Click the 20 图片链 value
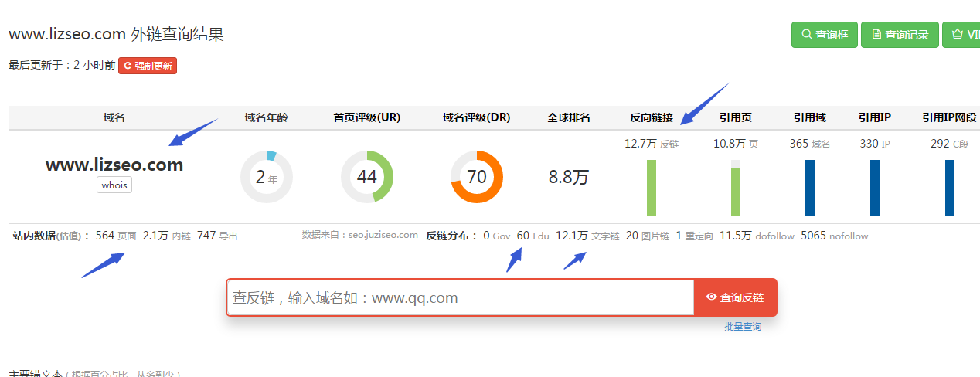 point(648,236)
